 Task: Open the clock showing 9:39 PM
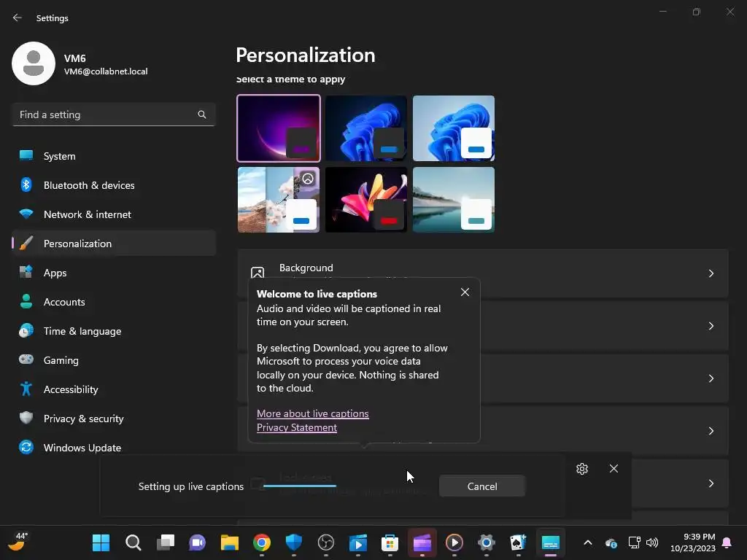coord(693,542)
